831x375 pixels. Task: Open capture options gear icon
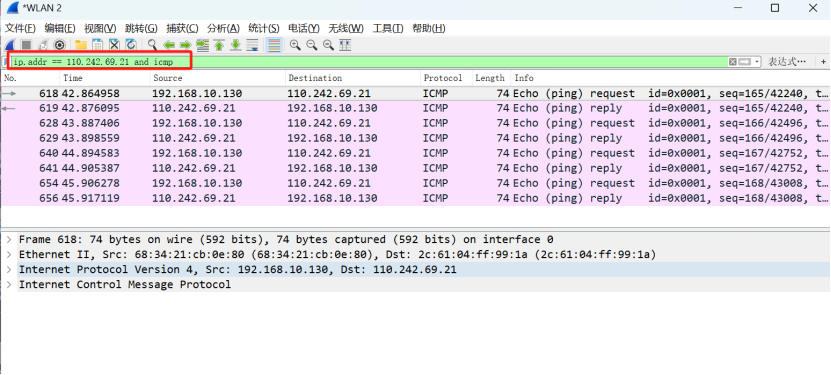coord(59,45)
